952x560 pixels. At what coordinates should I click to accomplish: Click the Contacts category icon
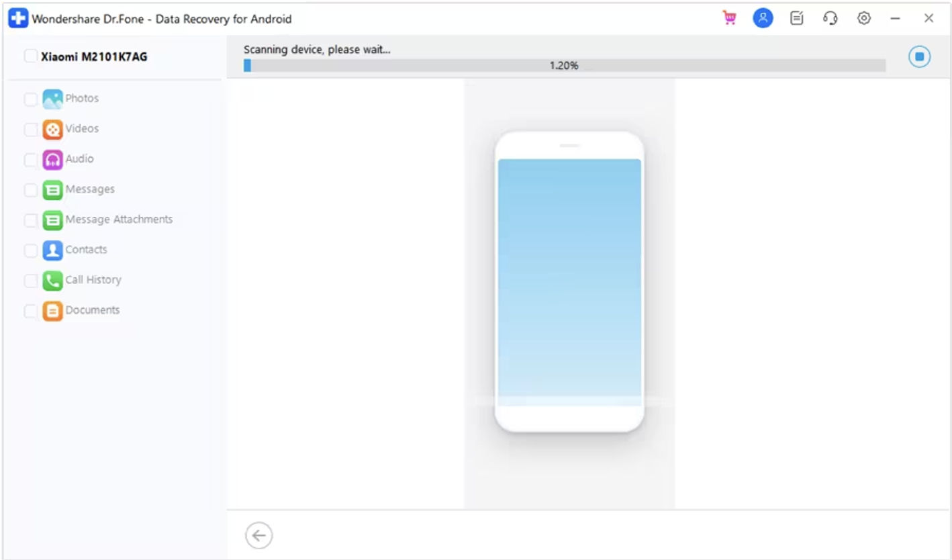click(52, 250)
